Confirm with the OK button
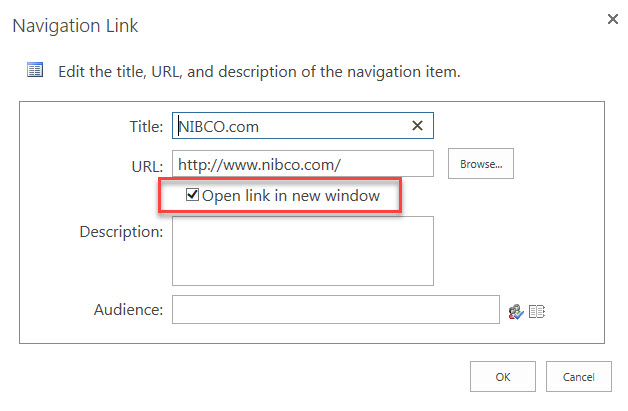The image size is (628, 411). coord(503,377)
